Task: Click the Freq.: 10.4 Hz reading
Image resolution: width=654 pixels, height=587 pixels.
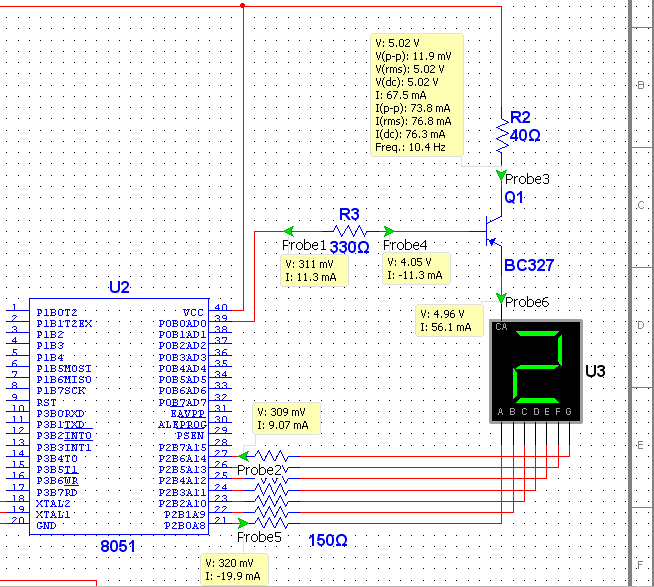Action: [x=410, y=147]
